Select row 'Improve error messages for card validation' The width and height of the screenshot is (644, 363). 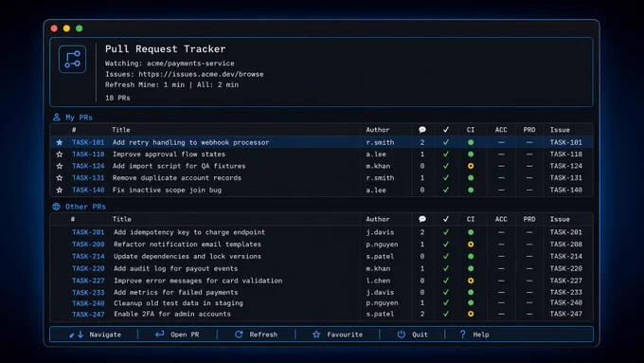pos(322,281)
